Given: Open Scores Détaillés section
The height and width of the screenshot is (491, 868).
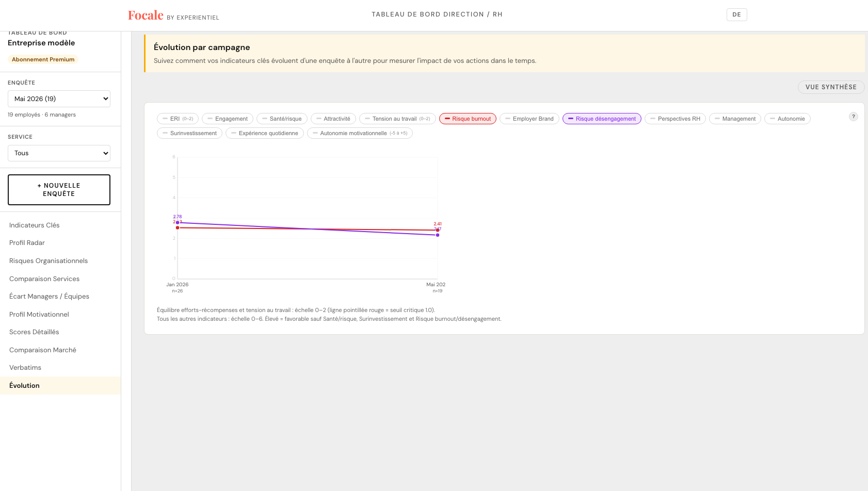Looking at the screenshot, I should [60, 332].
